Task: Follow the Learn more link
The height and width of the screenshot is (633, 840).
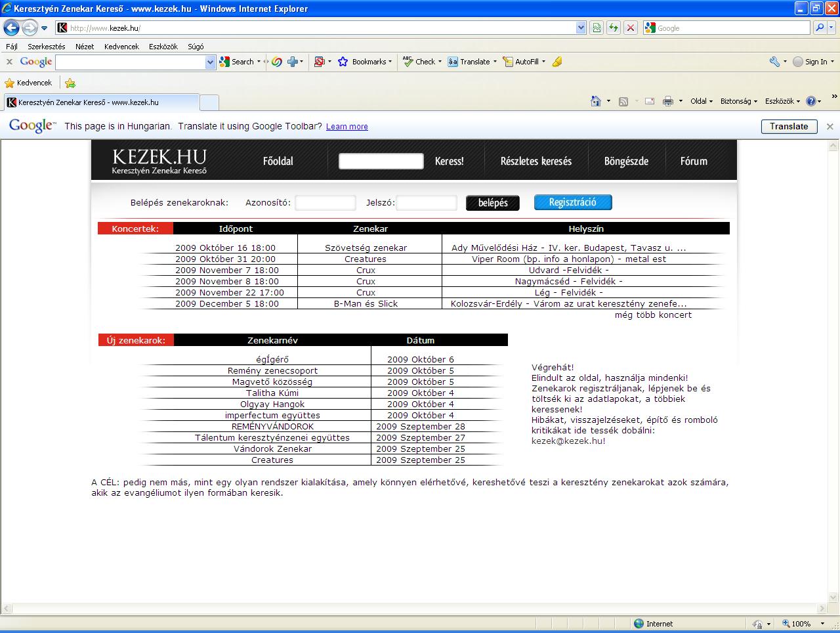Action: pos(346,127)
